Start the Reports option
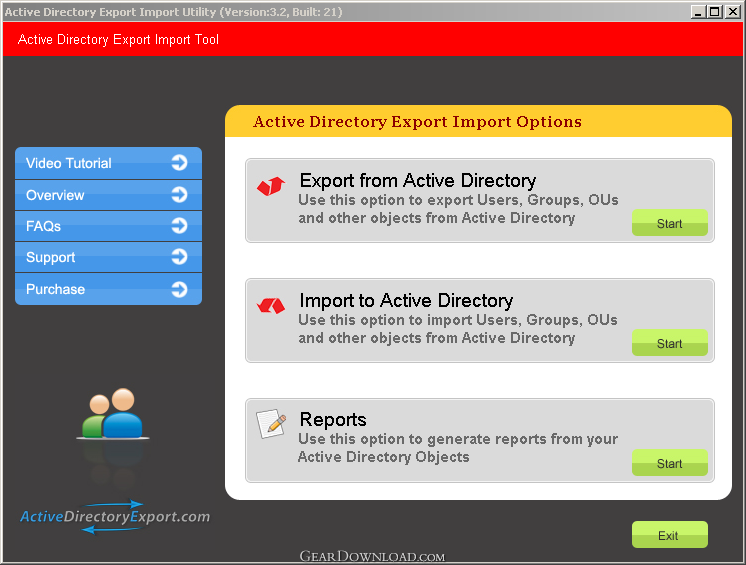 tap(670, 463)
